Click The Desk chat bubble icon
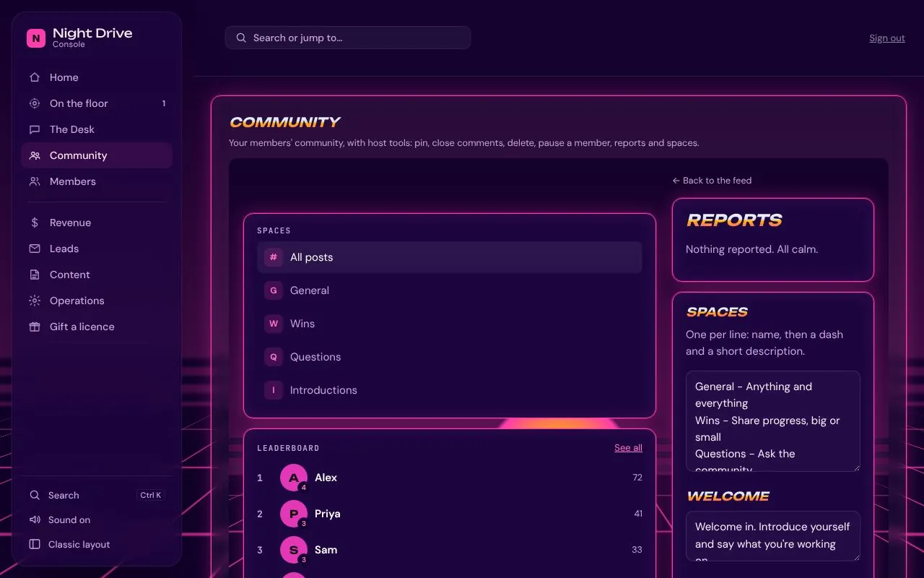 pyautogui.click(x=35, y=129)
